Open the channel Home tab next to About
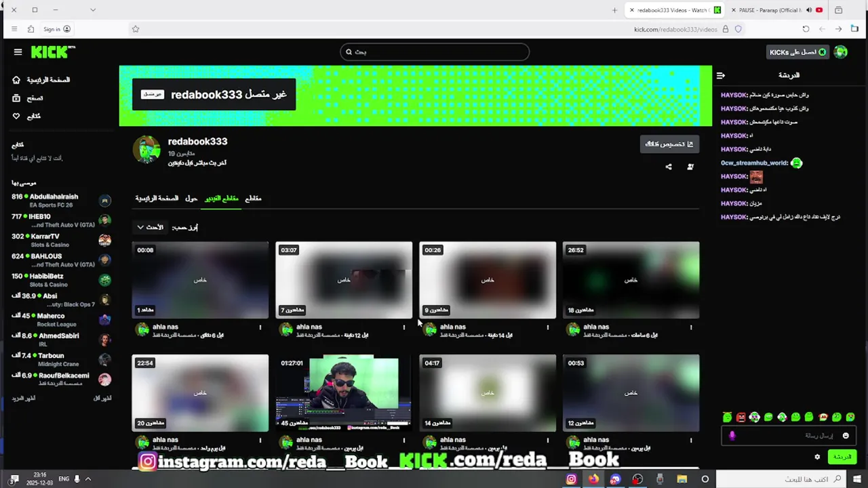Image resolution: width=868 pixels, height=488 pixels. (157, 199)
